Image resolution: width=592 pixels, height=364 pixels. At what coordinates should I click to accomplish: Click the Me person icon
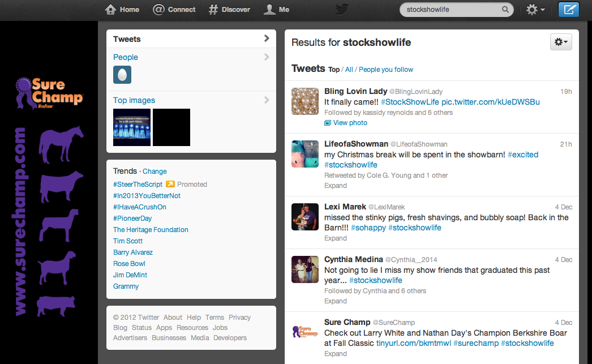tap(269, 10)
